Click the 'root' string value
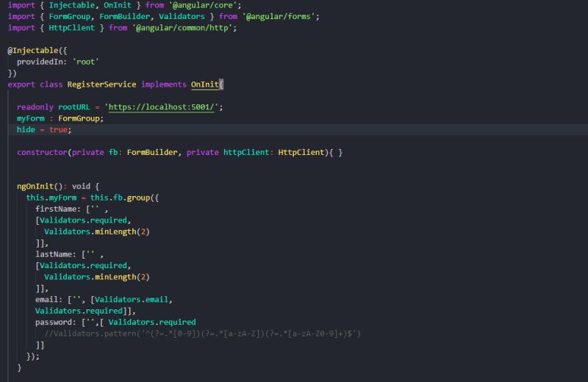 coord(85,62)
